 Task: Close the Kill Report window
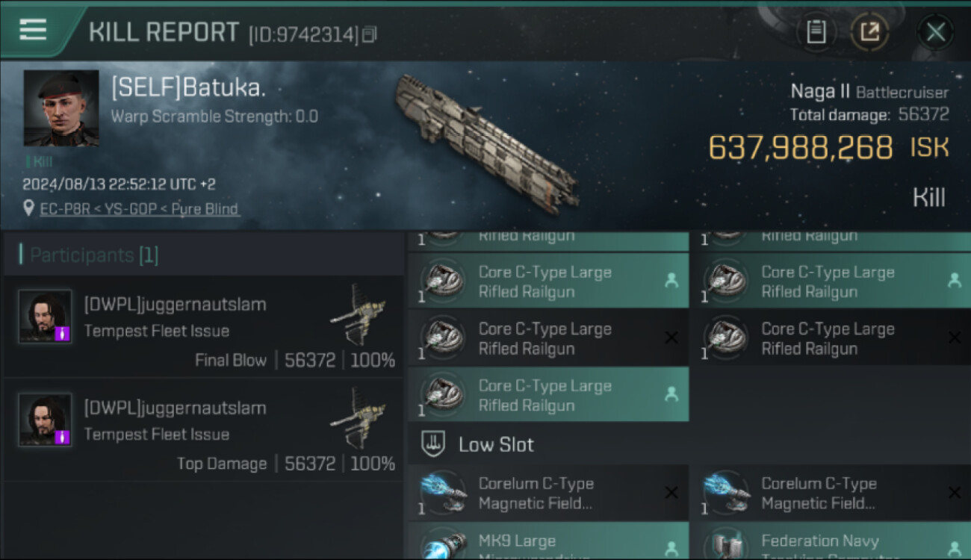click(x=935, y=31)
